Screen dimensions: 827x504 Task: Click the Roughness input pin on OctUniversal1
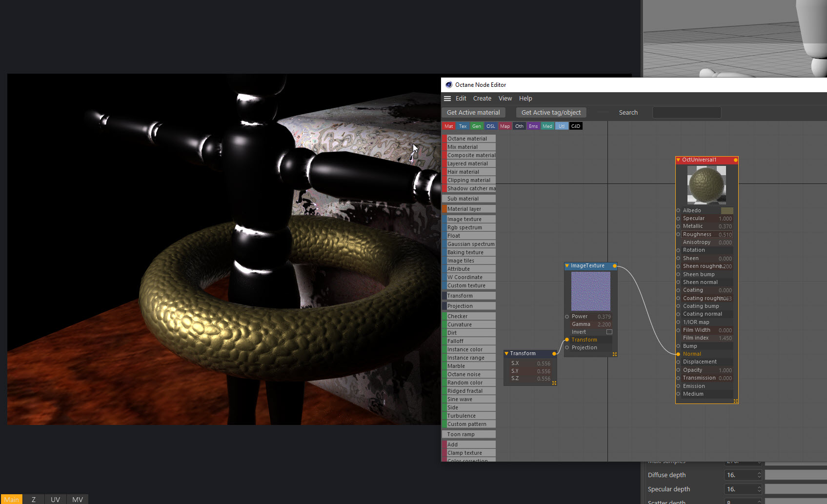point(678,235)
